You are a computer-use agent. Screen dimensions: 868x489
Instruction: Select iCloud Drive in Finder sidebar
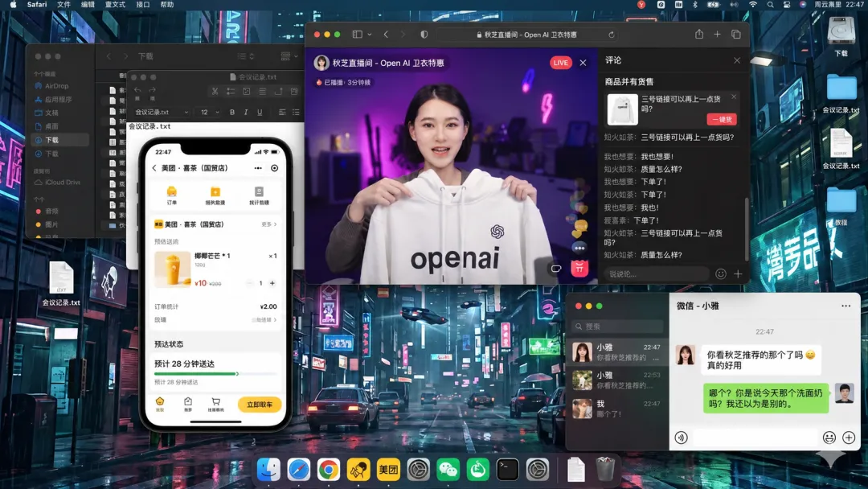tap(63, 183)
